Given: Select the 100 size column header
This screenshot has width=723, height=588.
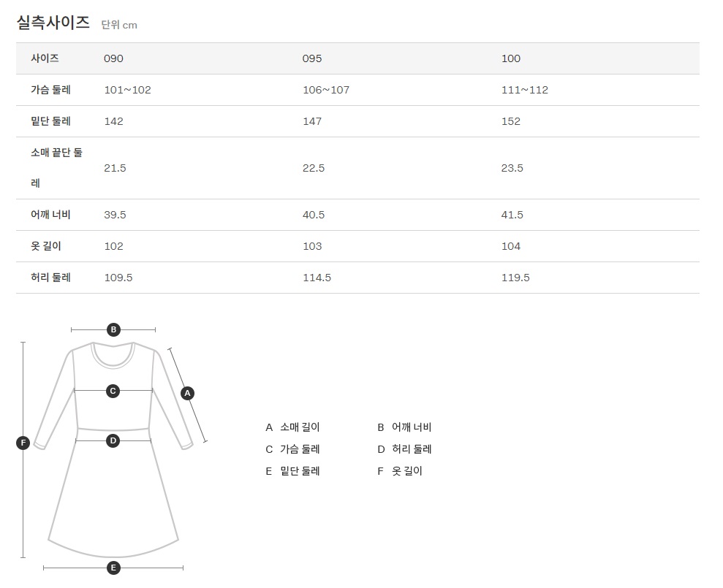Looking at the screenshot, I should pos(511,58).
